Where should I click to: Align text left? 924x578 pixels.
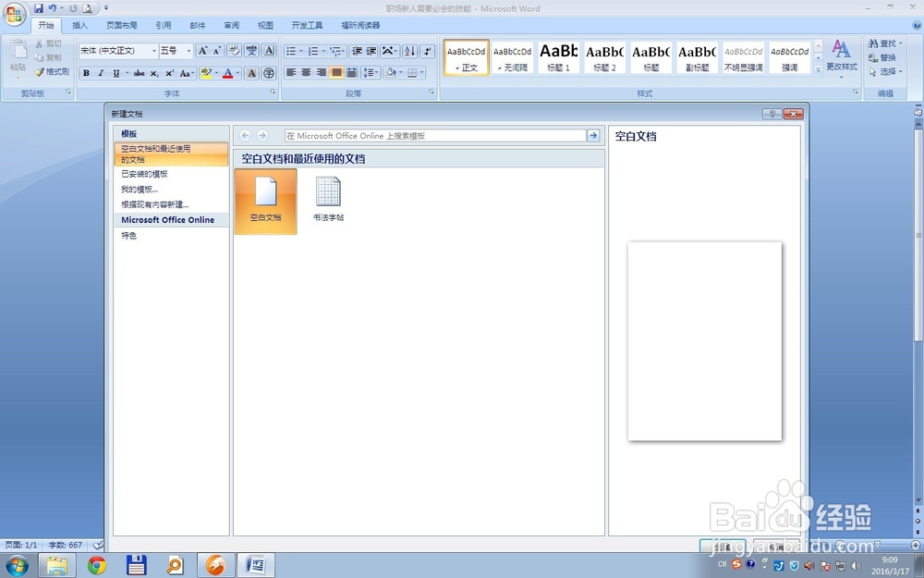[290, 72]
